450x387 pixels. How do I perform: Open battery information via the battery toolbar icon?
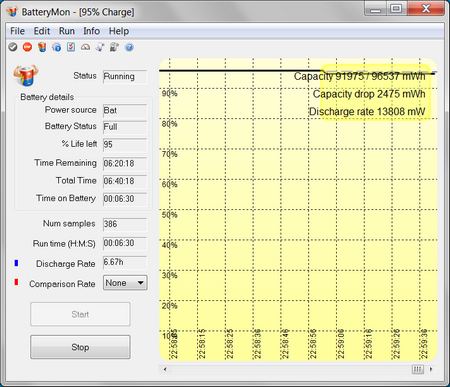pos(42,47)
